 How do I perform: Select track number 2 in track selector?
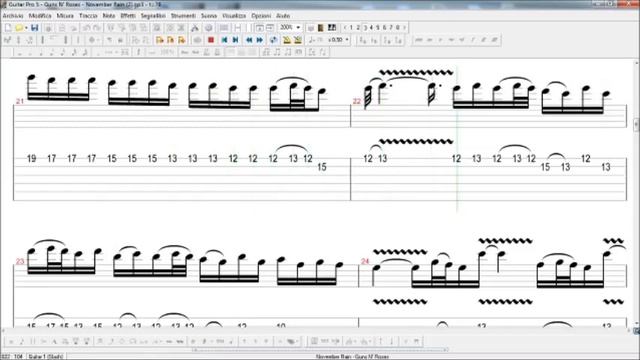click(358, 28)
